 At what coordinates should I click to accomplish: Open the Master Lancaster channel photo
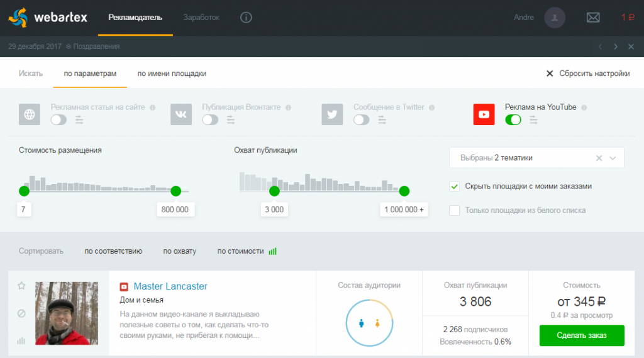coord(67,313)
